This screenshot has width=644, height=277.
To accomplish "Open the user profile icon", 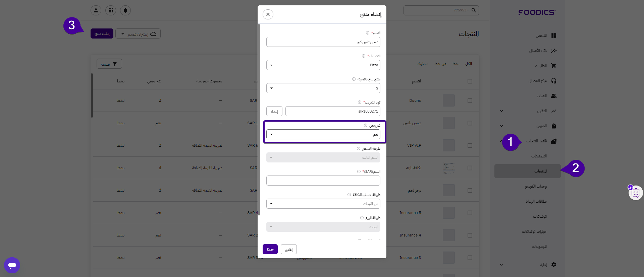I will tap(96, 10).
